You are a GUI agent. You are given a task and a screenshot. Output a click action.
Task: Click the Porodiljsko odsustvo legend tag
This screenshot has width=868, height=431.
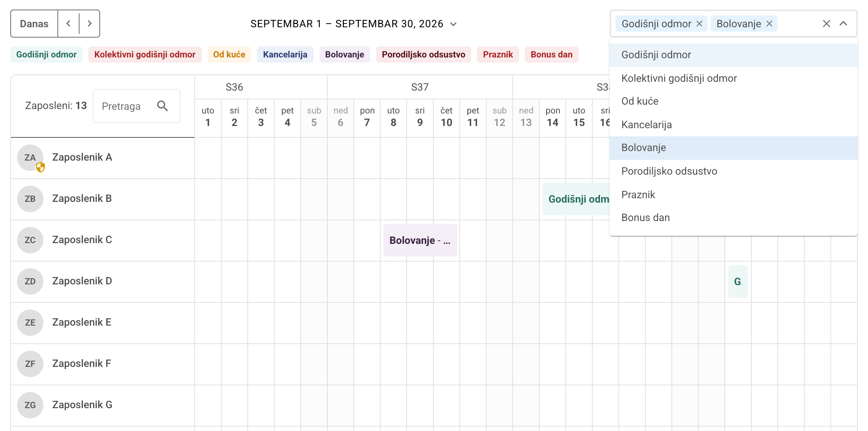pyautogui.click(x=423, y=55)
